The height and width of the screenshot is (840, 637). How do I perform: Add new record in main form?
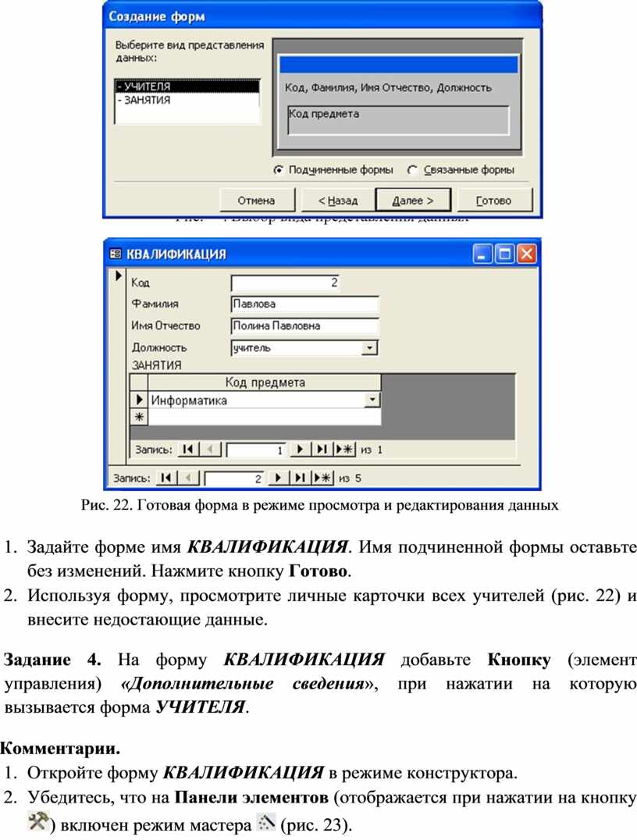322,477
